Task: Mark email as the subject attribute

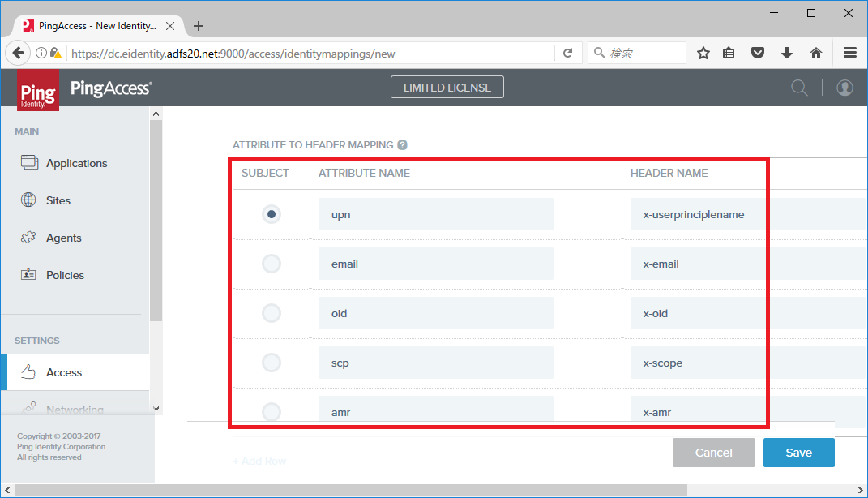Action: point(272,264)
